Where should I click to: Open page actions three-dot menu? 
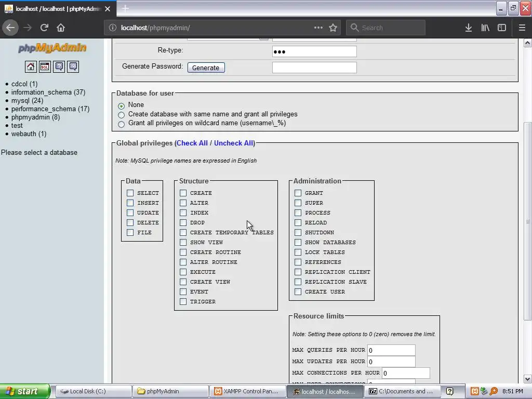click(x=318, y=28)
